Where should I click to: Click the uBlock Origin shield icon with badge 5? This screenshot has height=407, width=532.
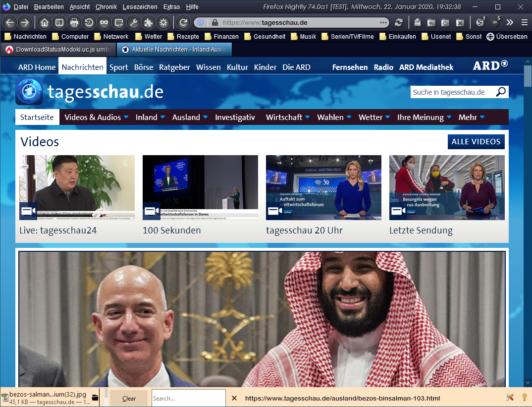point(495,22)
